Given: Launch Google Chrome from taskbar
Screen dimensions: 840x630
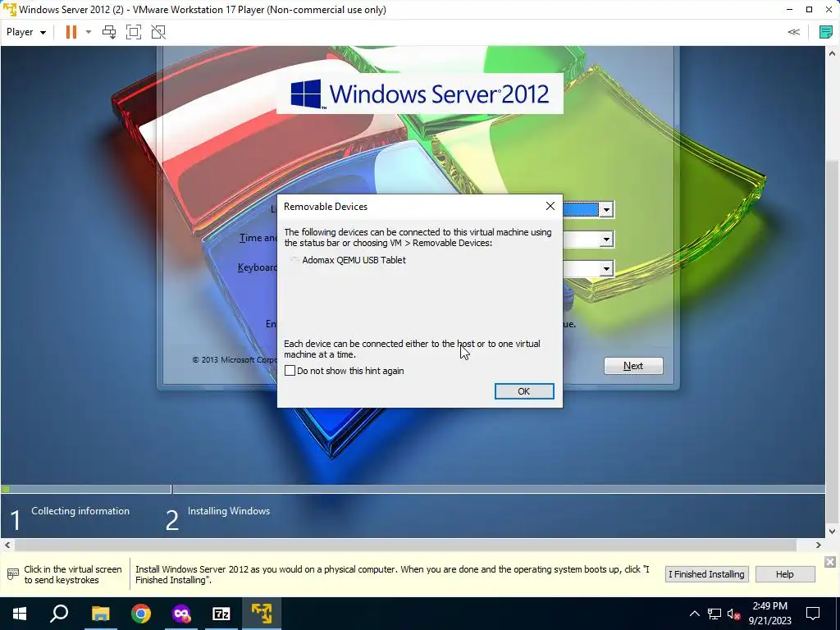Looking at the screenshot, I should pos(141,614).
